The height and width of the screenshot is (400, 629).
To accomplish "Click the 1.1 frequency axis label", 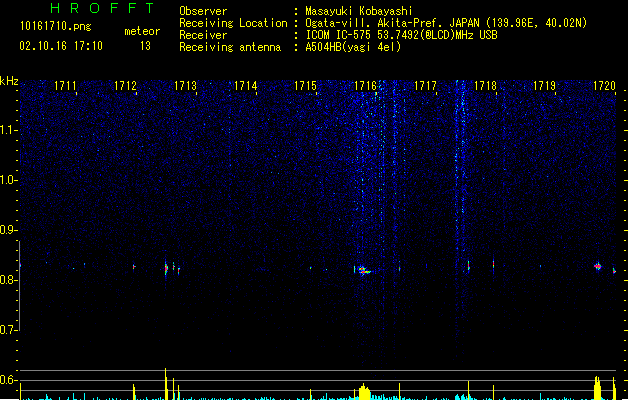I will 8,130.
